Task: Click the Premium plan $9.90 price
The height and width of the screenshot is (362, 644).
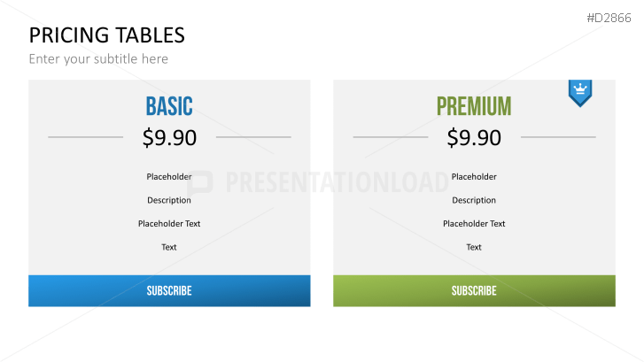Action: 474,137
